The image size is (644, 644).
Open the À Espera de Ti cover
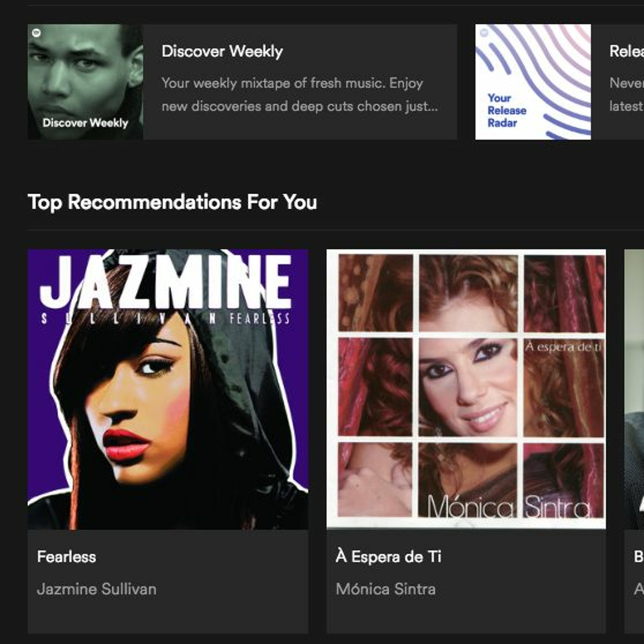(466, 389)
